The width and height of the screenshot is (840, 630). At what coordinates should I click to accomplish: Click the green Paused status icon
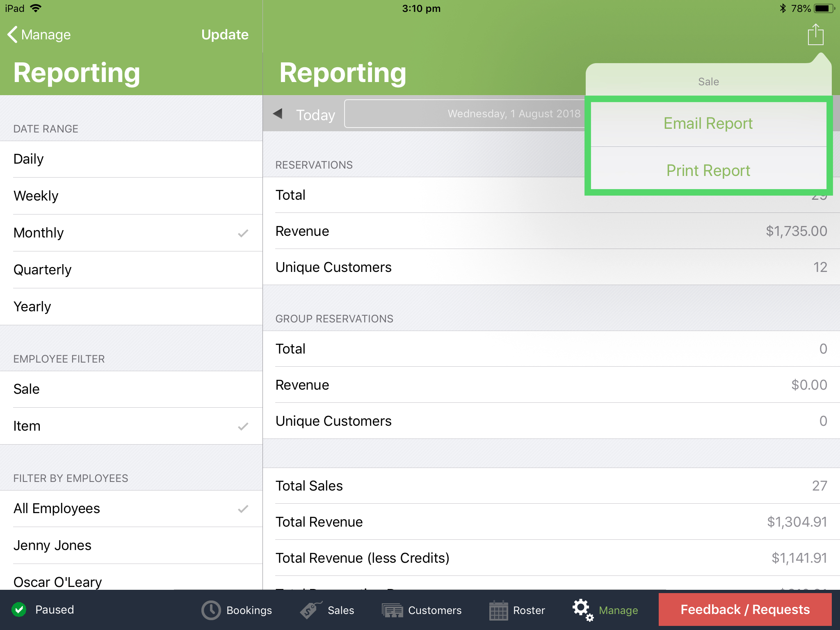pos(19,610)
